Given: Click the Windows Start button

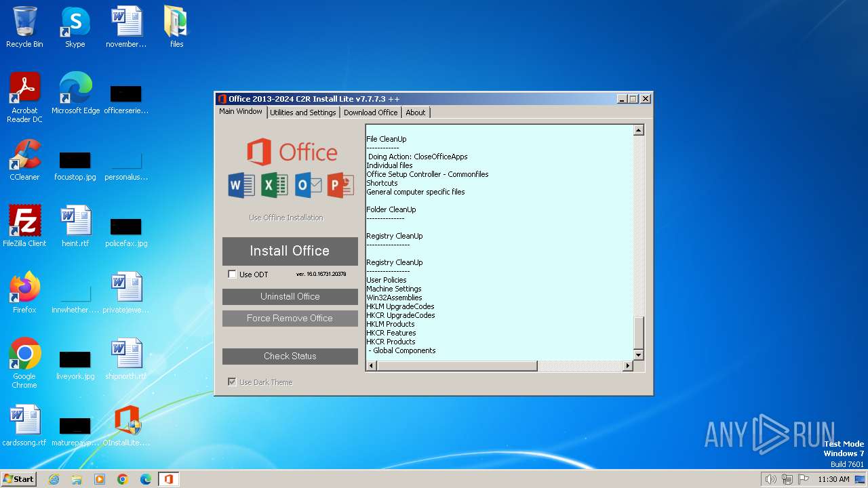Looking at the screenshot, I should [19, 479].
